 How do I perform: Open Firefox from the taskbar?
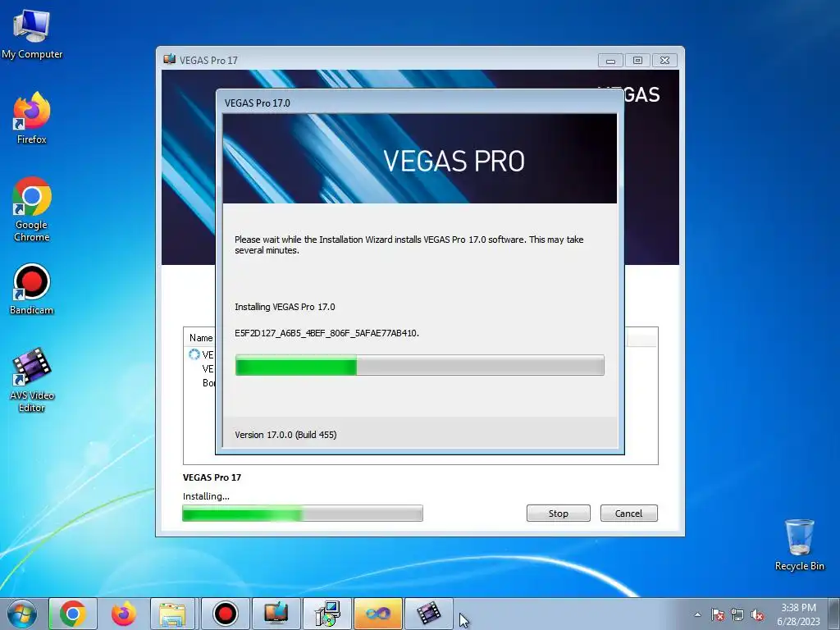tap(123, 614)
